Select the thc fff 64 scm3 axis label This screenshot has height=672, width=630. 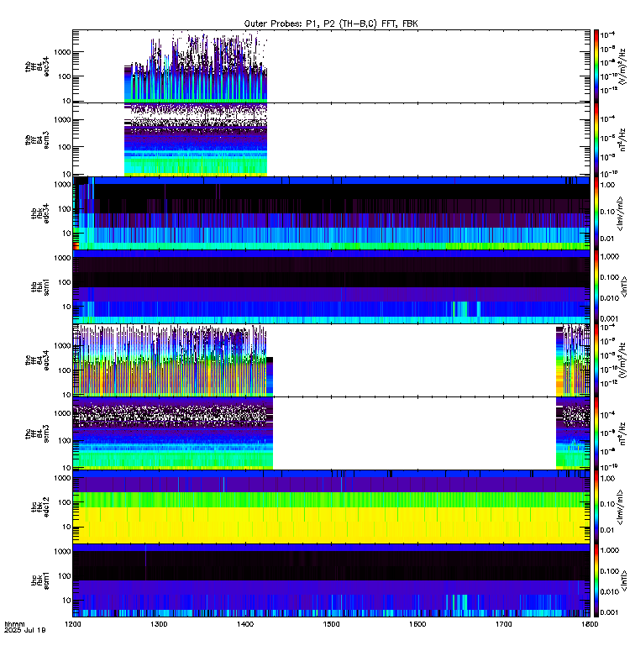point(37,433)
